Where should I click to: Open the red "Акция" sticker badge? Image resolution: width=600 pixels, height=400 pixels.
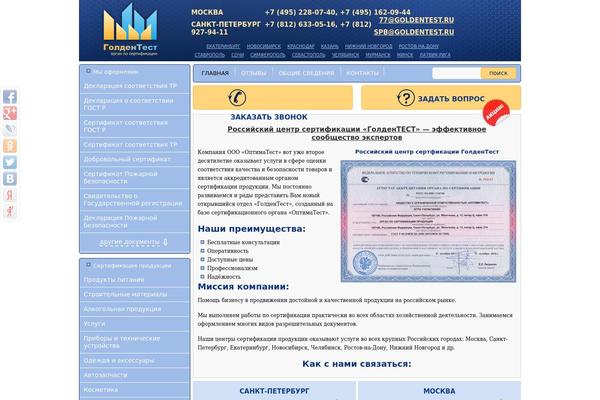pyautogui.click(x=496, y=112)
